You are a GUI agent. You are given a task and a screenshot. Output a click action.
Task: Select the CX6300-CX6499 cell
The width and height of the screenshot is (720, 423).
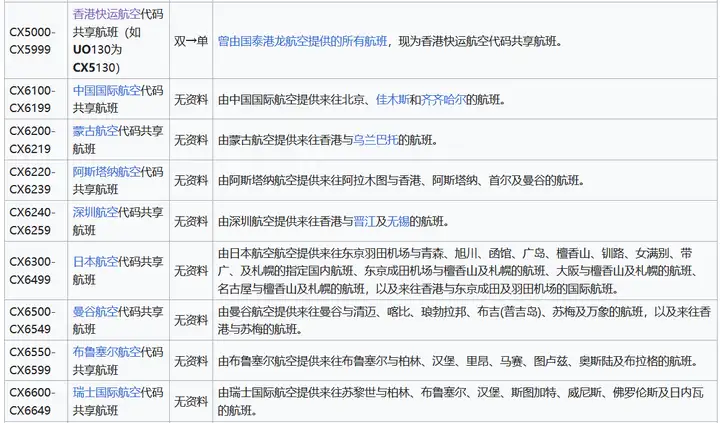click(36, 271)
